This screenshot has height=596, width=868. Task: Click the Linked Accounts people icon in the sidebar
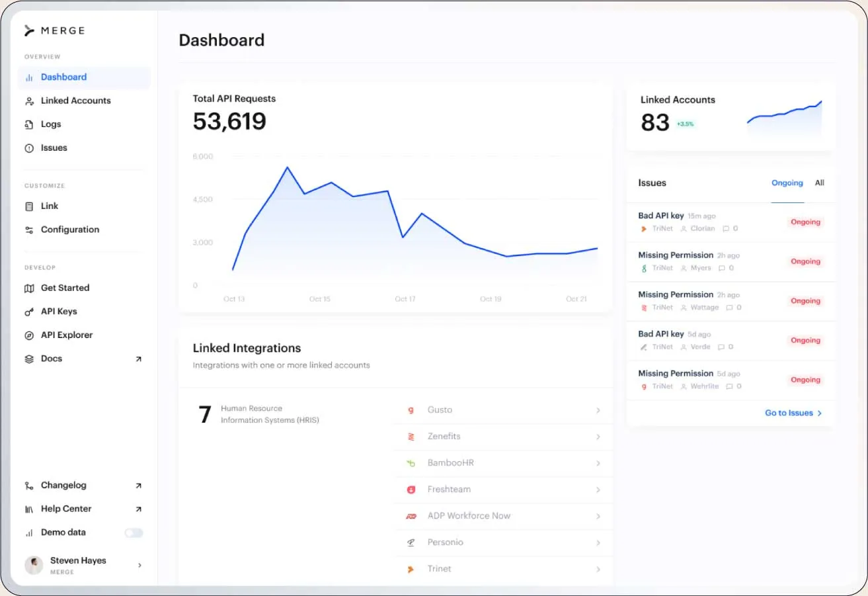click(x=29, y=101)
